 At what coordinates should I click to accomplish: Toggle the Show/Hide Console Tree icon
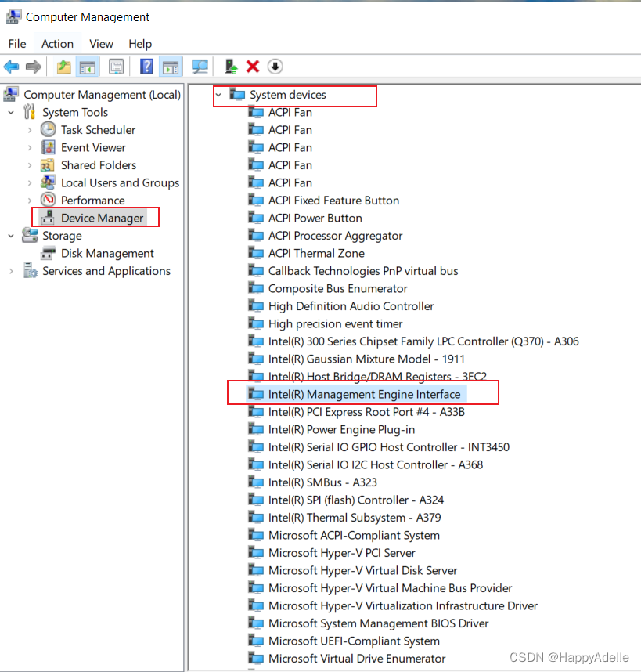(88, 67)
